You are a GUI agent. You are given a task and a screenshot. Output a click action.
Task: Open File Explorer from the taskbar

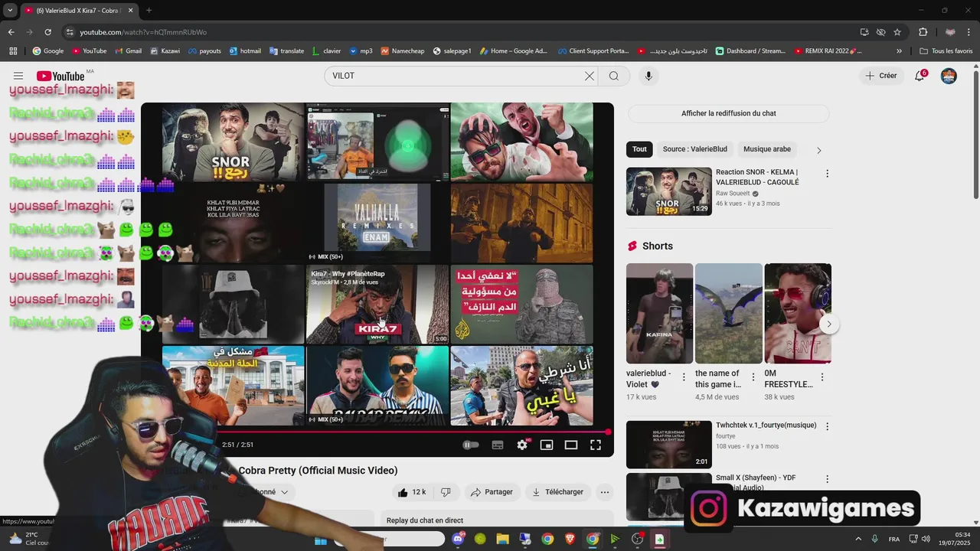point(502,540)
